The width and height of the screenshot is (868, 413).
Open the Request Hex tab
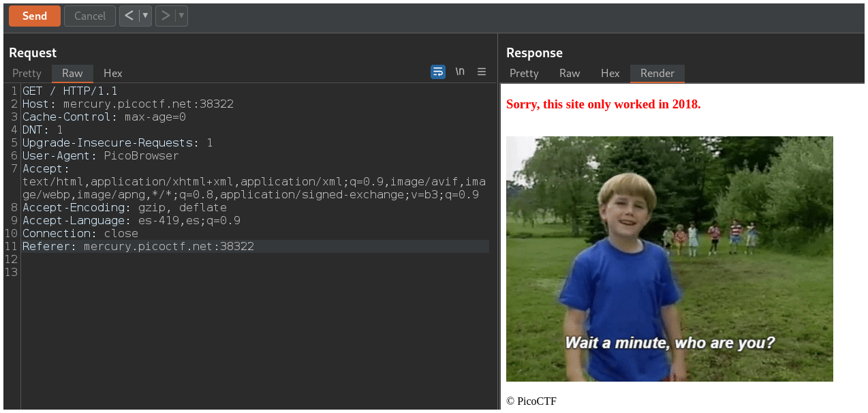pyautogui.click(x=113, y=73)
